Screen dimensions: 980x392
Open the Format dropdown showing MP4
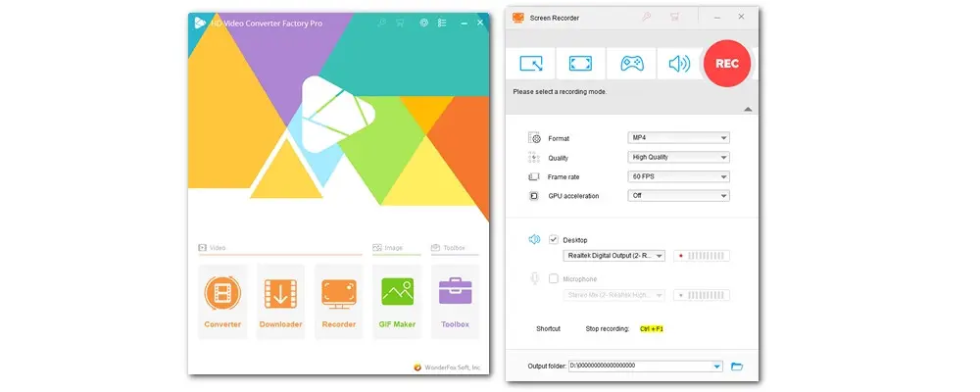pos(678,137)
